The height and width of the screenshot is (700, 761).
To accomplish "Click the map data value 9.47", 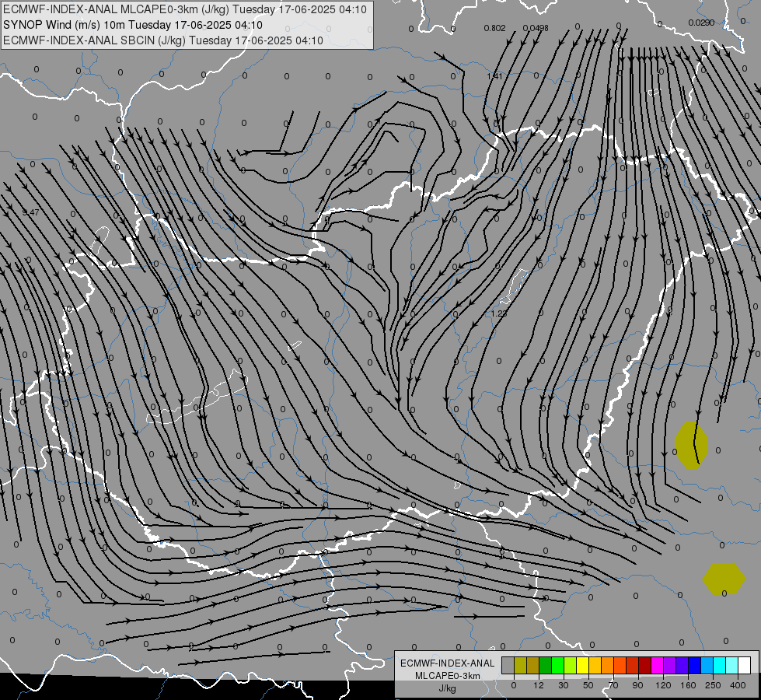I will pyautogui.click(x=30, y=212).
